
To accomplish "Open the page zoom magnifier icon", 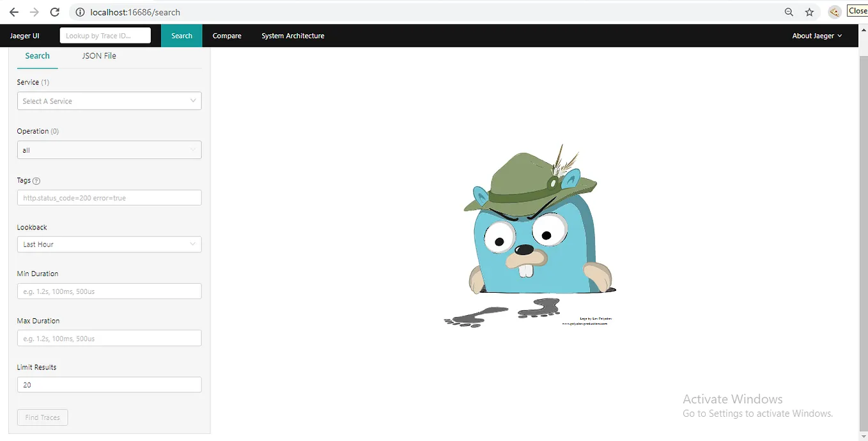I will click(x=788, y=12).
